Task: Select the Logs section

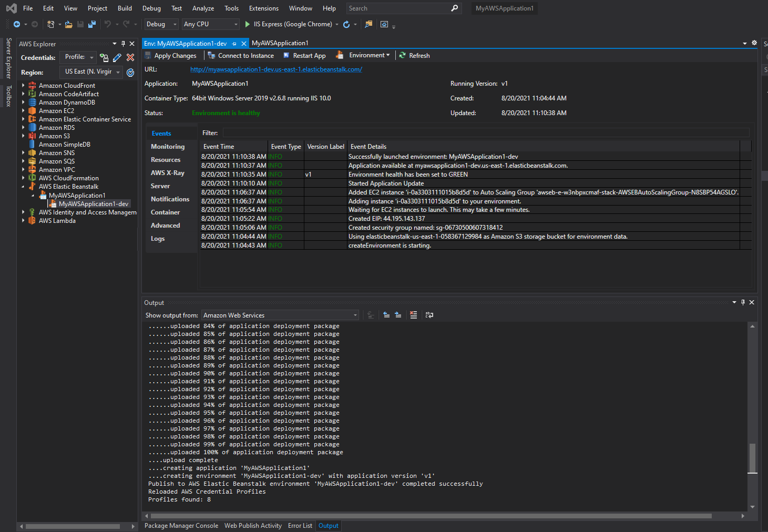Action: (158, 239)
